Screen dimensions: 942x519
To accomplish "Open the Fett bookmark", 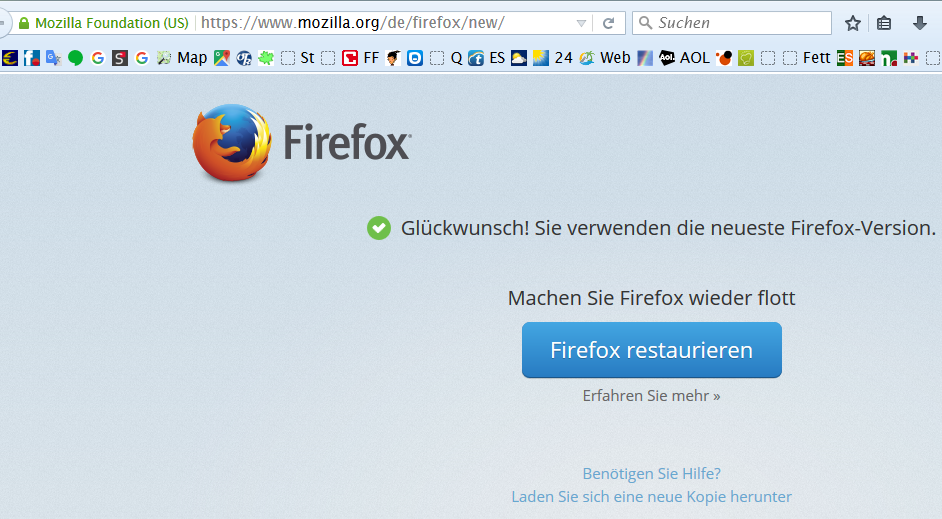I will [806, 58].
